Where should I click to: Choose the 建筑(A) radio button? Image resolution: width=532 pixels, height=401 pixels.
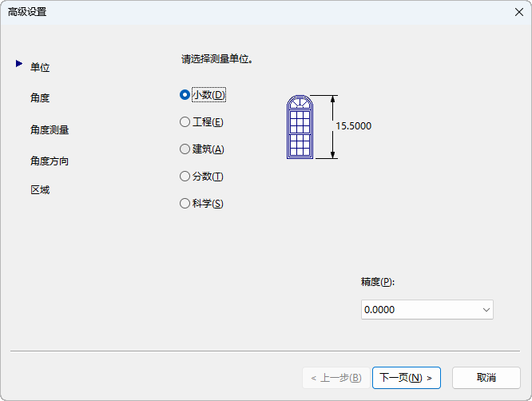185,149
